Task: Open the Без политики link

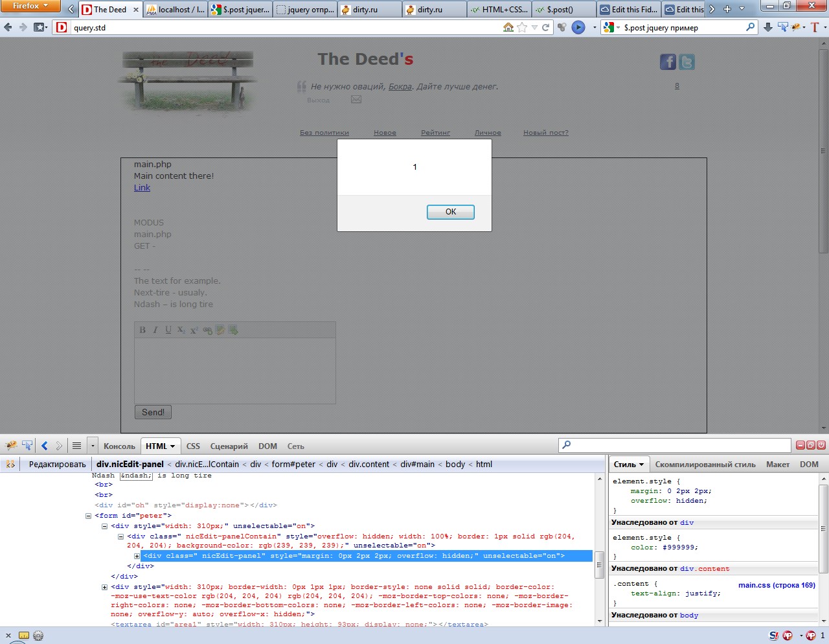Action: (x=324, y=132)
